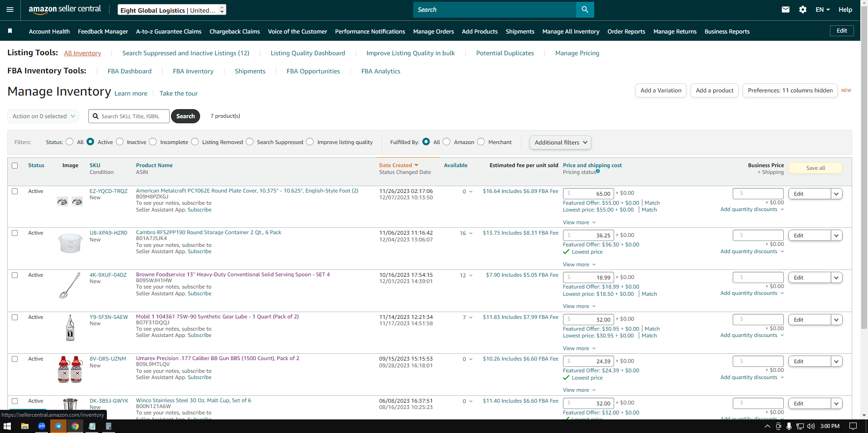The image size is (868, 433).
Task: Switch to Telegram in the taskbar
Action: tap(58, 426)
